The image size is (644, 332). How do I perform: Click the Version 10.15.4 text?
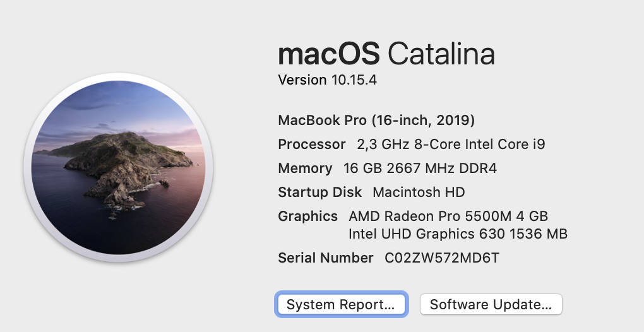[x=327, y=80]
